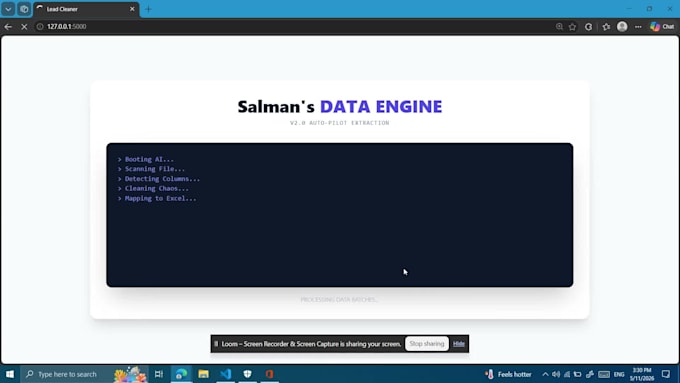The height and width of the screenshot is (383, 680).
Task: Select the Lead Cleaner browser tab
Action: (86, 9)
